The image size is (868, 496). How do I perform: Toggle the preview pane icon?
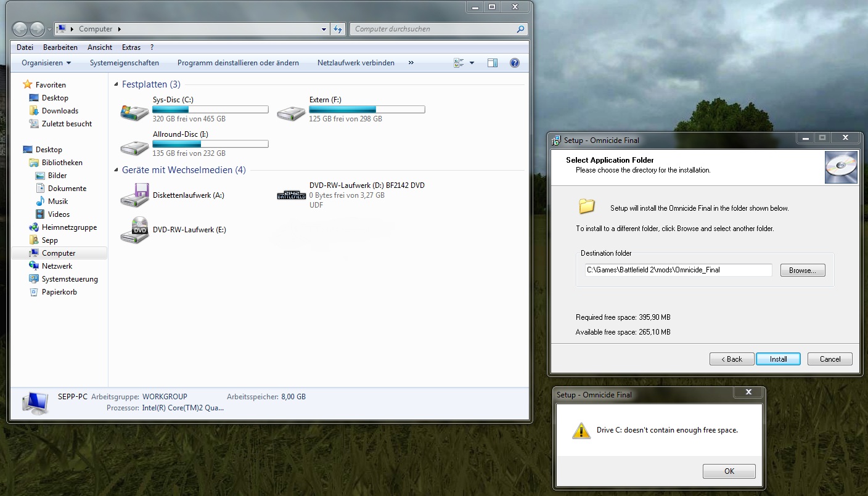point(492,63)
